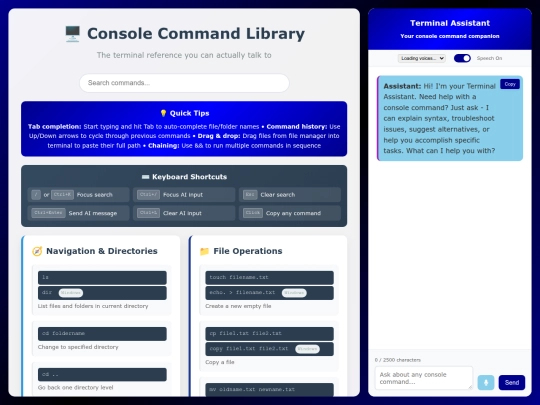
Task: Copy the mv oldname.txt newname.txt command
Action: click(269, 390)
